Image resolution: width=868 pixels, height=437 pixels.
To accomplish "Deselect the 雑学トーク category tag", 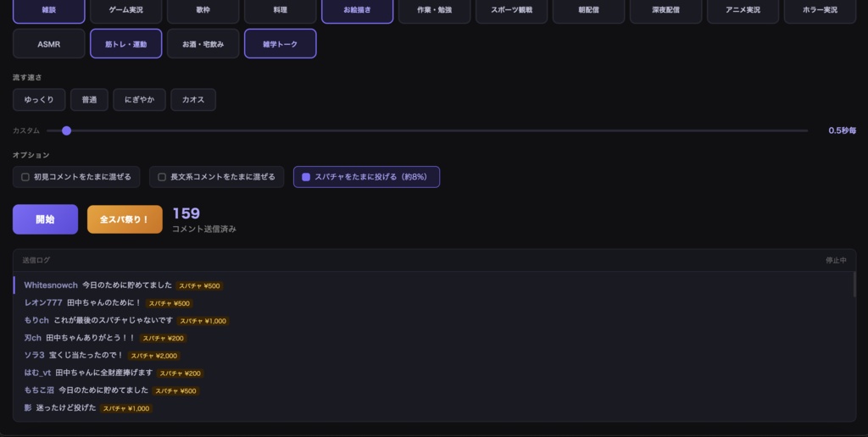I will 280,44.
